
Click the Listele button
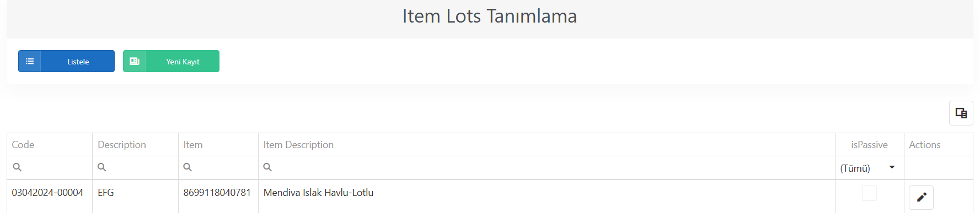tap(66, 61)
